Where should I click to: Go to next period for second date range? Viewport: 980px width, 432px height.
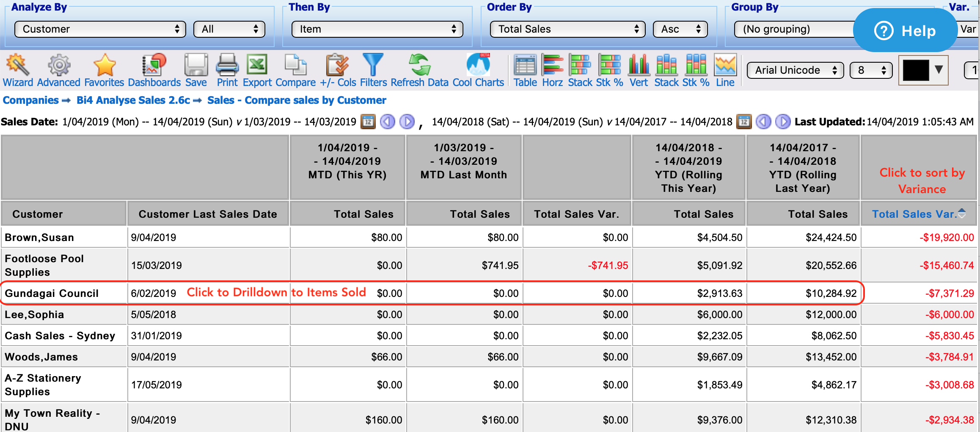[783, 122]
